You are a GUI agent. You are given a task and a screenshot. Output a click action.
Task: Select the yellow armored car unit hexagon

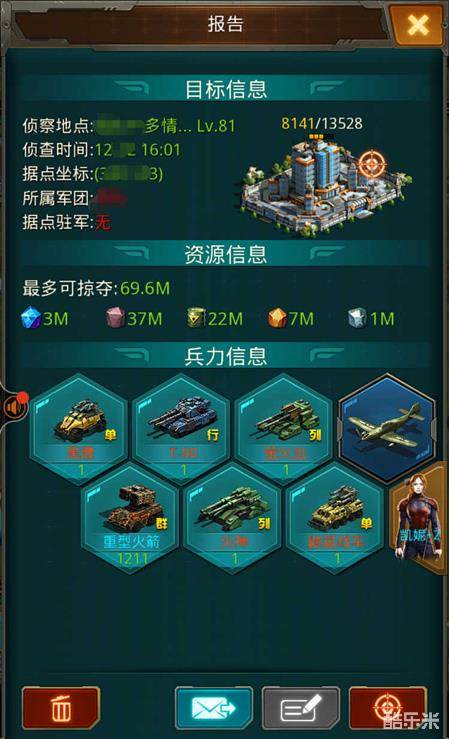pos(80,429)
